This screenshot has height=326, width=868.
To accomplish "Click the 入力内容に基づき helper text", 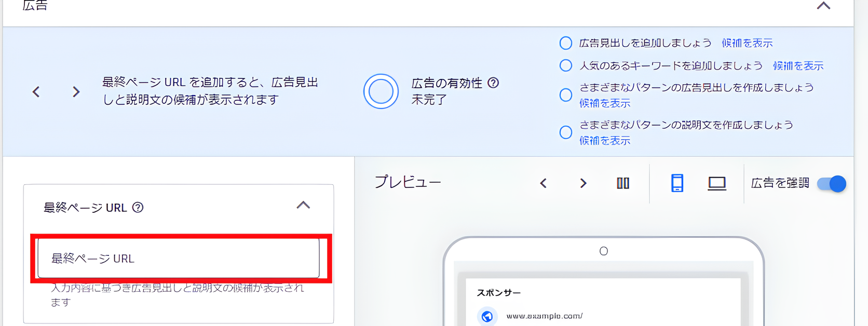I will 177,294.
